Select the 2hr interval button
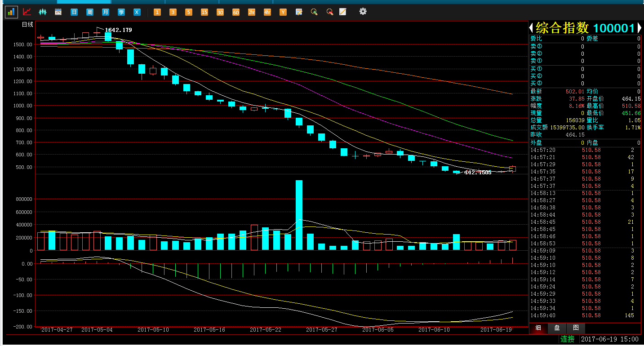Screen dimensions: 644x346 tap(252, 12)
